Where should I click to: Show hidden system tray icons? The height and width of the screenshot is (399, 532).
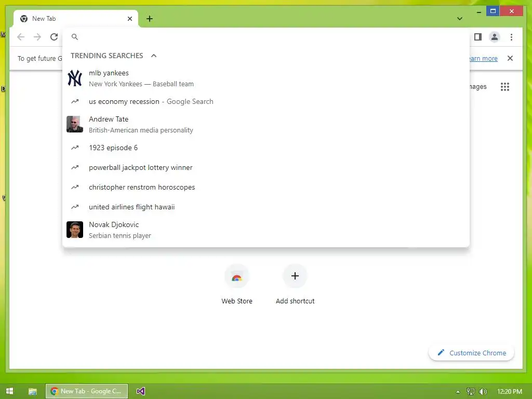(x=458, y=392)
